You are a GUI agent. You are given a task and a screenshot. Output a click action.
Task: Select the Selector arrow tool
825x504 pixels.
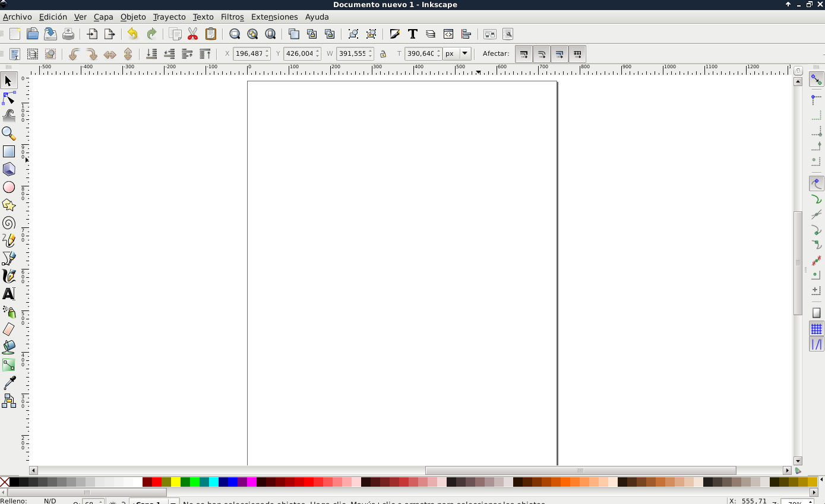(8, 80)
